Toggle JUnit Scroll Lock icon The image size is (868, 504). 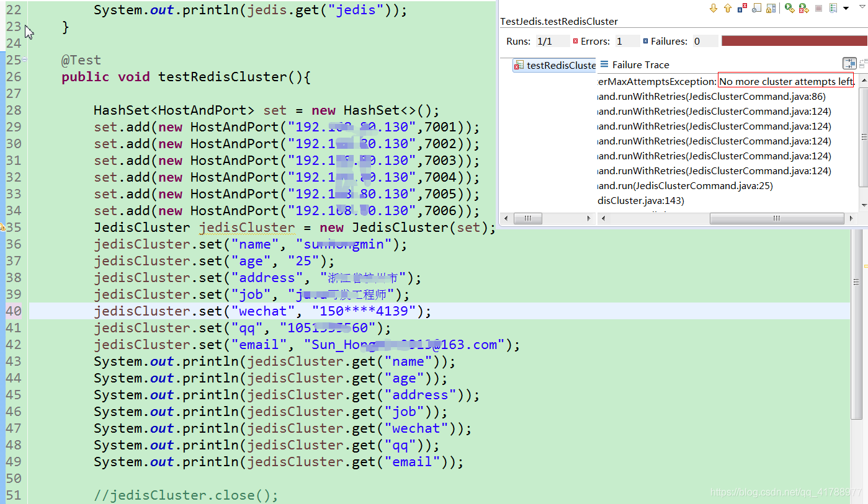click(771, 8)
